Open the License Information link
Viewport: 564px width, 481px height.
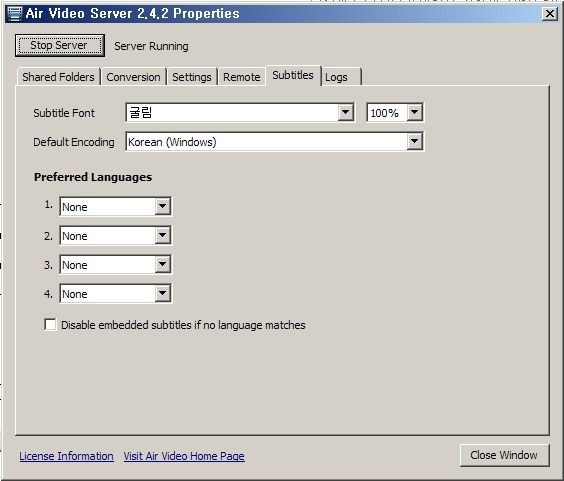click(x=67, y=456)
